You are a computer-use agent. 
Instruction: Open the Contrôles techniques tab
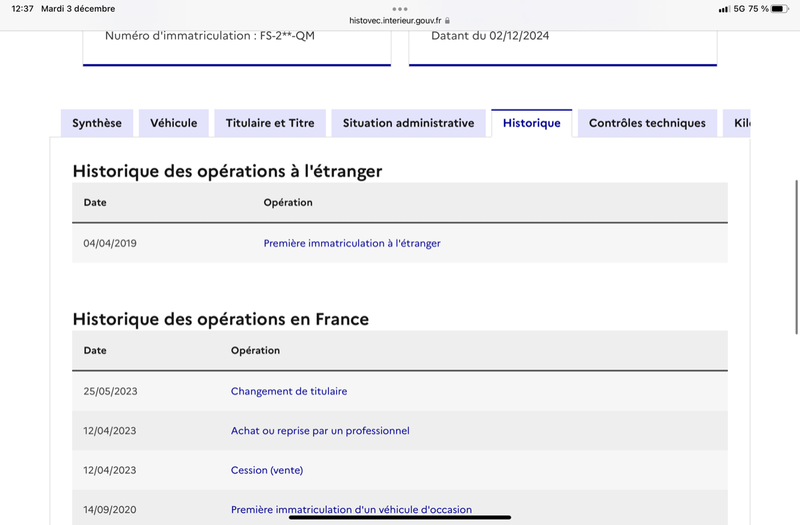pos(647,123)
